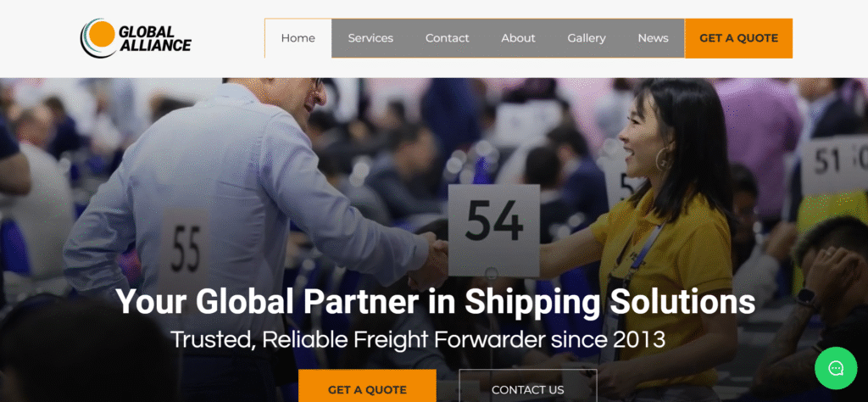
Task: Visit the News page in navigation
Action: click(653, 38)
